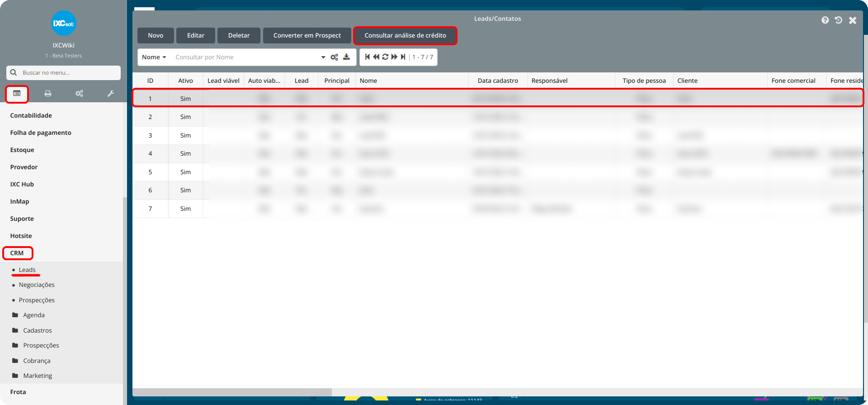This screenshot has height=405, width=868.
Task: Close the Leads/Contatos window
Action: click(x=853, y=20)
